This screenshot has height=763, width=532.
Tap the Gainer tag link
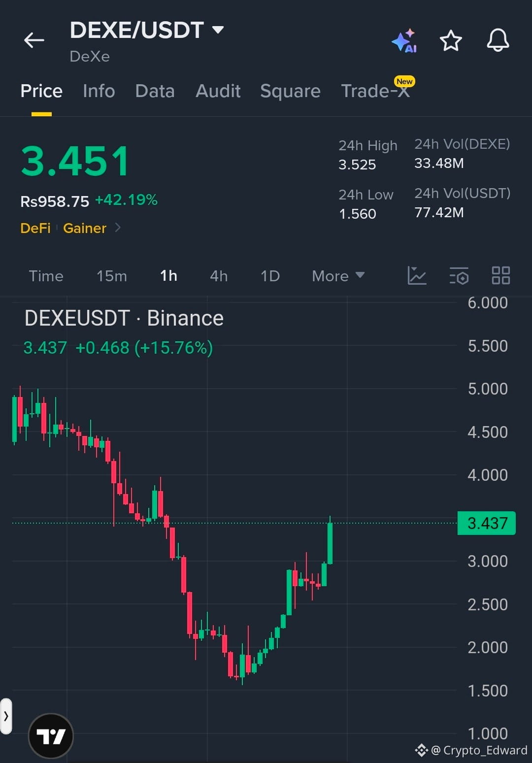[85, 228]
